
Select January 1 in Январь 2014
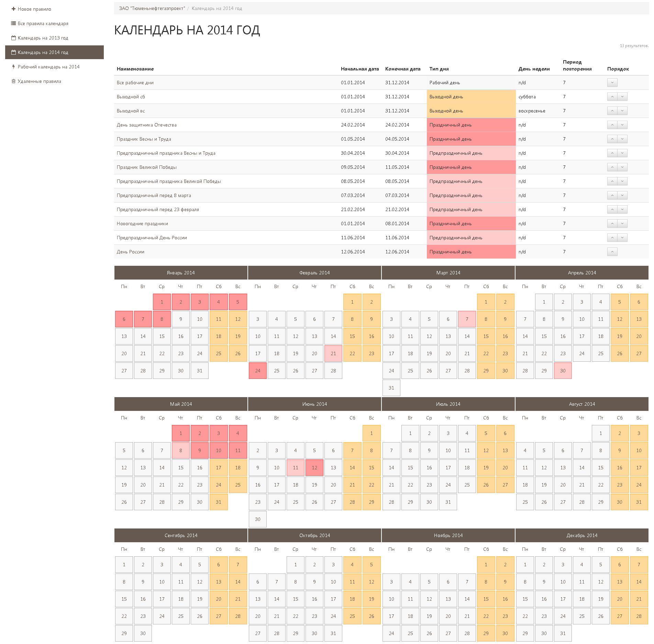tap(162, 302)
